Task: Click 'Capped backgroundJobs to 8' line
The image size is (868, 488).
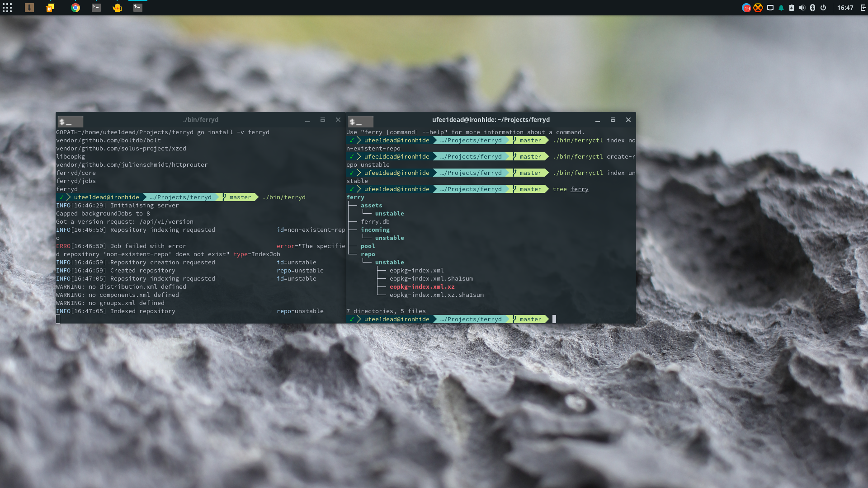Action: click(x=103, y=214)
